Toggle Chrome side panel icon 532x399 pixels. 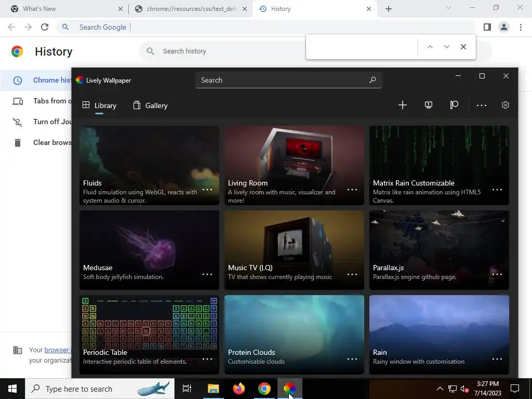coord(487,27)
